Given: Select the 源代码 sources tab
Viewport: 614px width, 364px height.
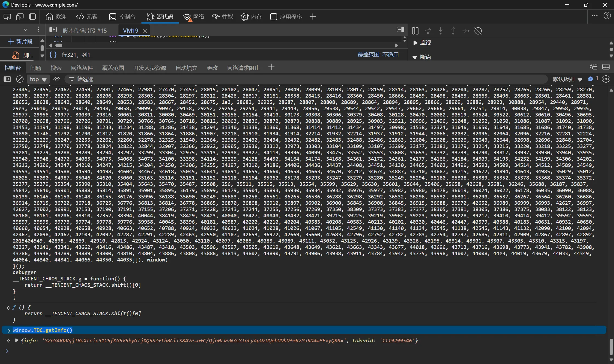Looking at the screenshot, I should click(160, 17).
